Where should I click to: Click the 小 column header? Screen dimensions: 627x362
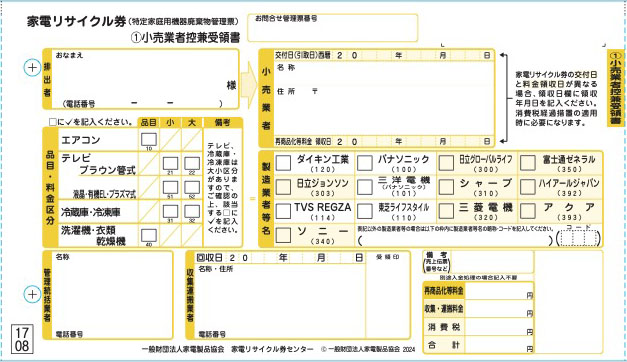tap(170, 122)
